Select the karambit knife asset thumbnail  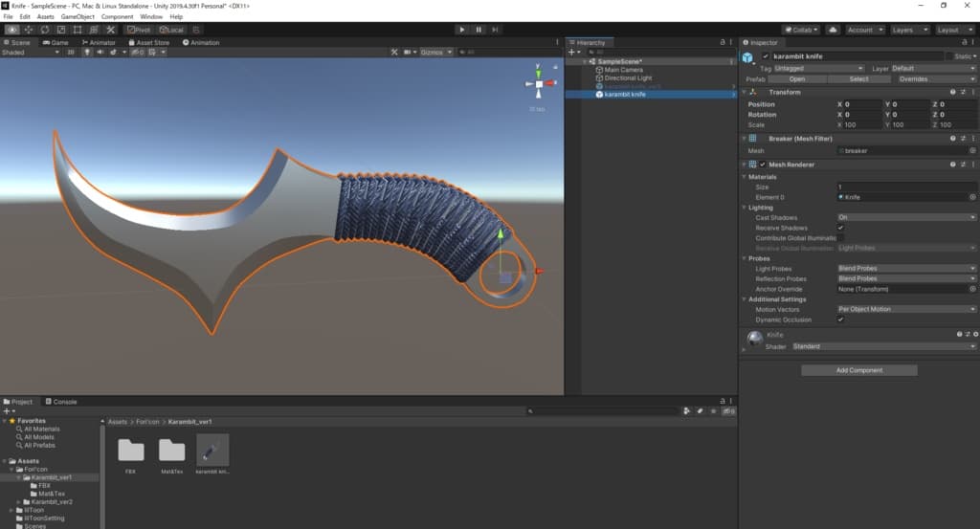(212, 451)
